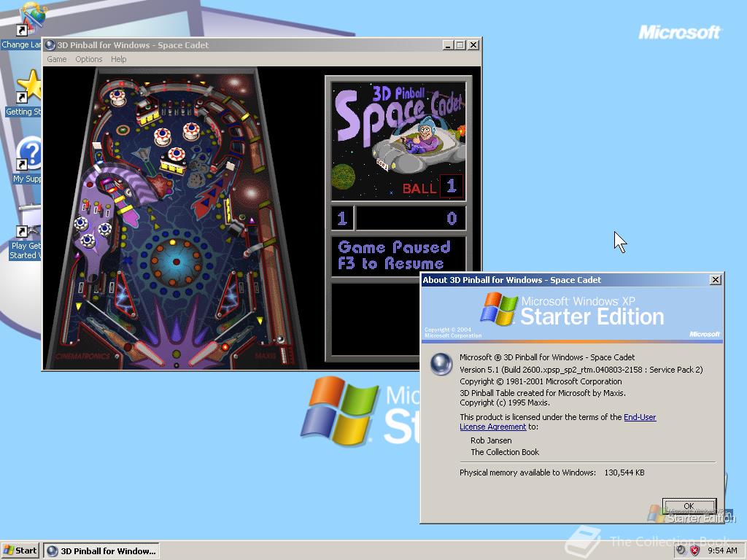Click the security shield tray icon

pyautogui.click(x=695, y=551)
